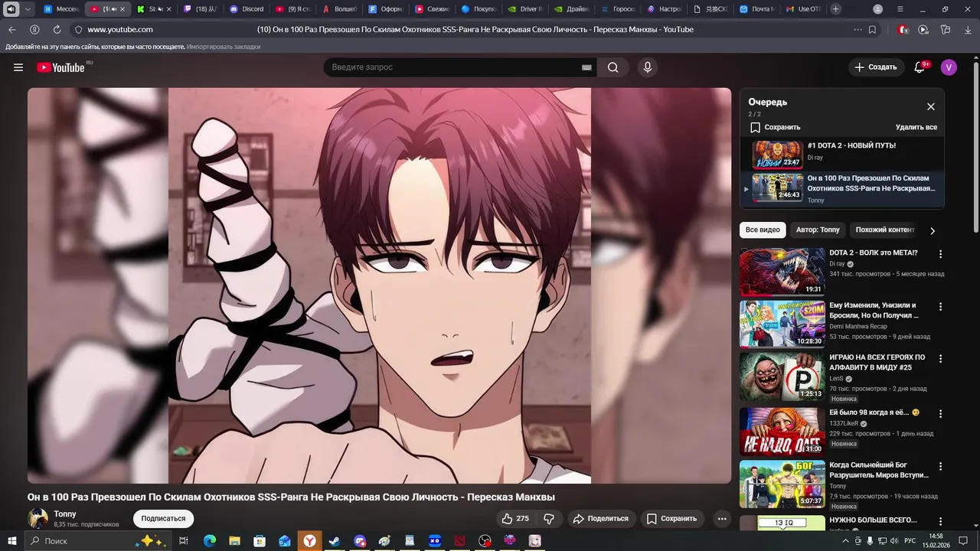The image size is (980, 551).
Task: Open options for DOTA 2 - ВОЛК video
Action: tap(941, 254)
